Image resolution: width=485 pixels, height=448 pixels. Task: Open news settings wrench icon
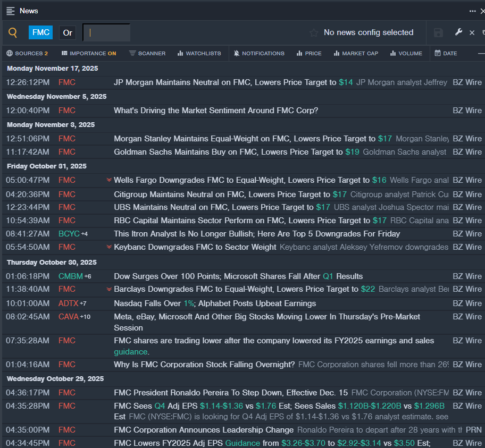click(x=458, y=32)
